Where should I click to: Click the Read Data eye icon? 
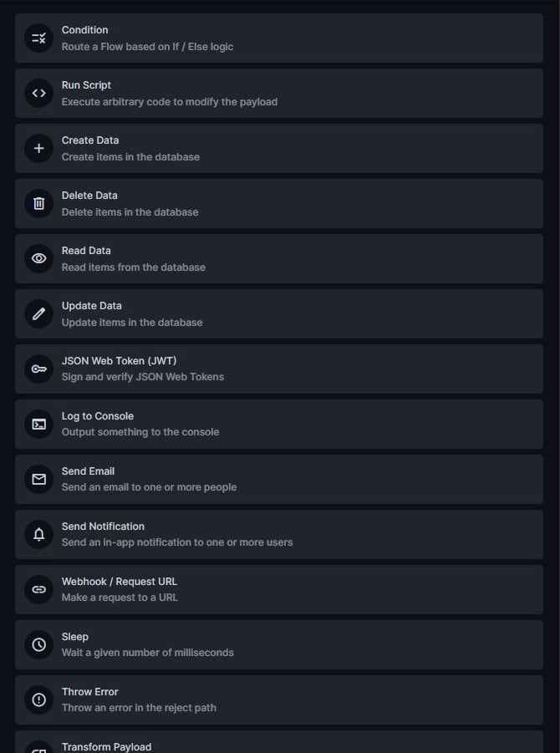pyautogui.click(x=38, y=259)
